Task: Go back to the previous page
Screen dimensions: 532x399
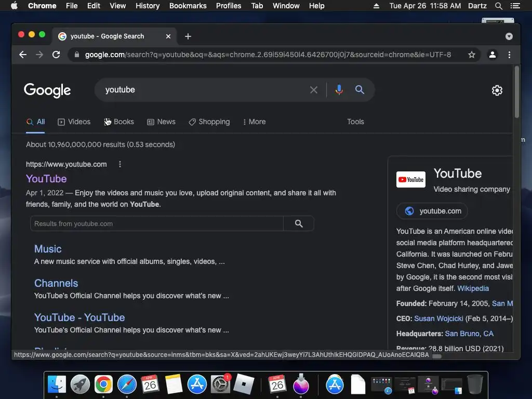Action: 23,55
